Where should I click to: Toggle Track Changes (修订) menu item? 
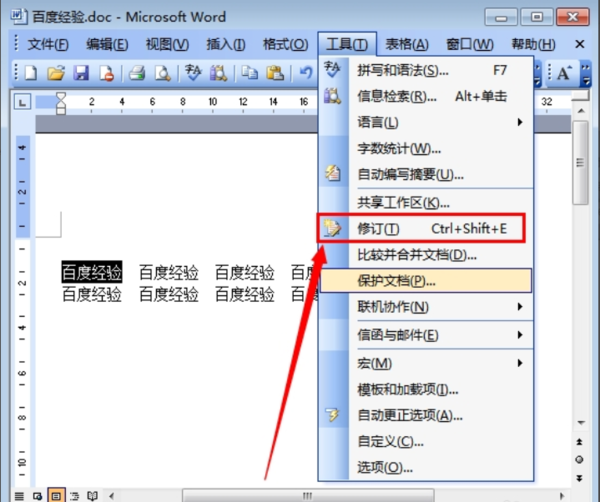coord(426,229)
